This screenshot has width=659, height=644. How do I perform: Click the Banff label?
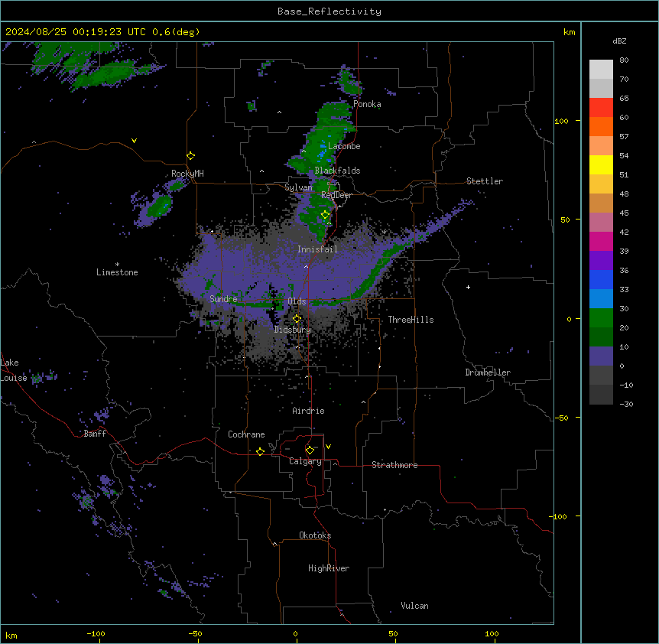pyautogui.click(x=95, y=434)
